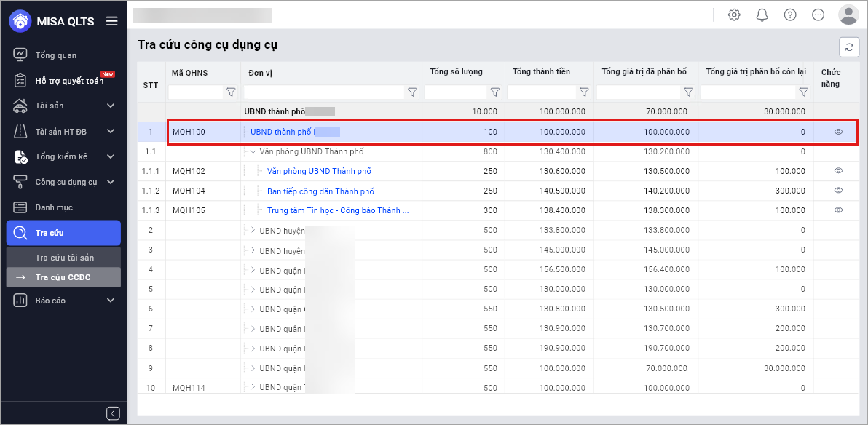The image size is (868, 425).
Task: Select Tra cứu tài sản submenu item
Action: [64, 258]
